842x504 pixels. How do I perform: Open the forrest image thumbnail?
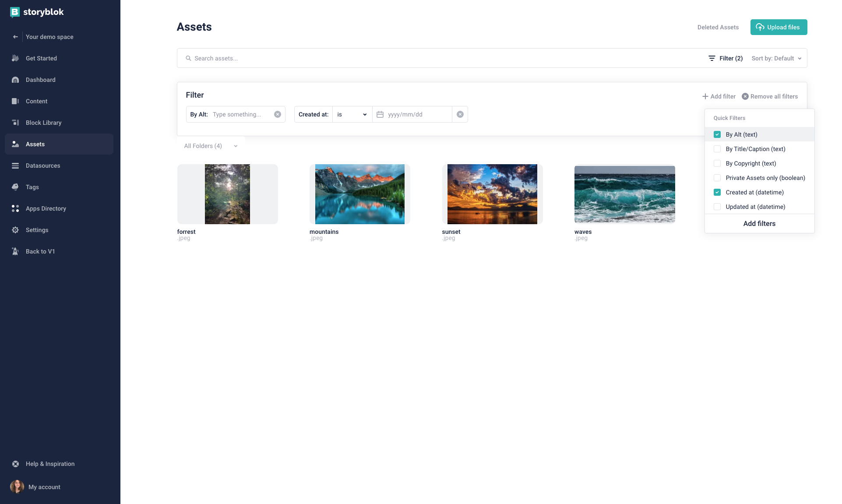(x=228, y=194)
